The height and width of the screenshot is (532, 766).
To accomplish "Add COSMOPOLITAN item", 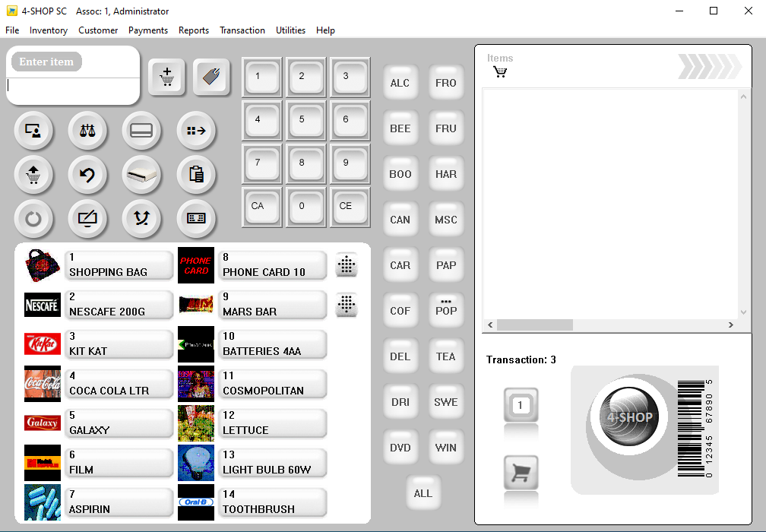I will click(x=272, y=384).
